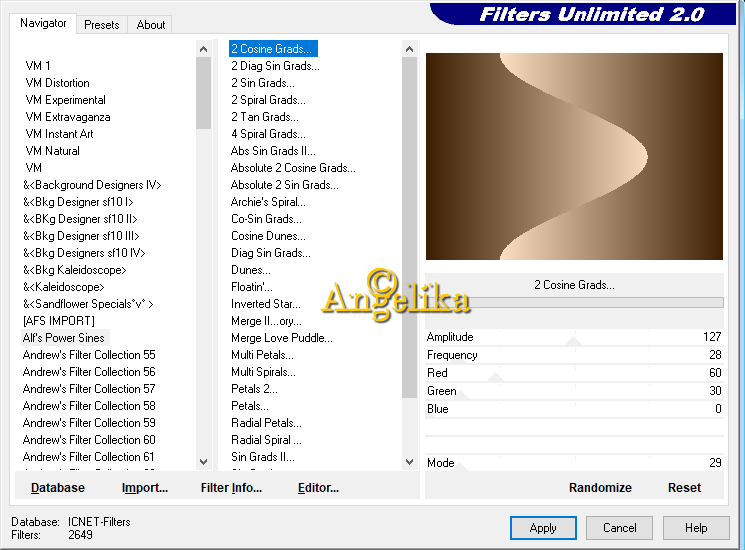Select VM Distortion category
This screenshot has height=550, width=745.
[57, 83]
